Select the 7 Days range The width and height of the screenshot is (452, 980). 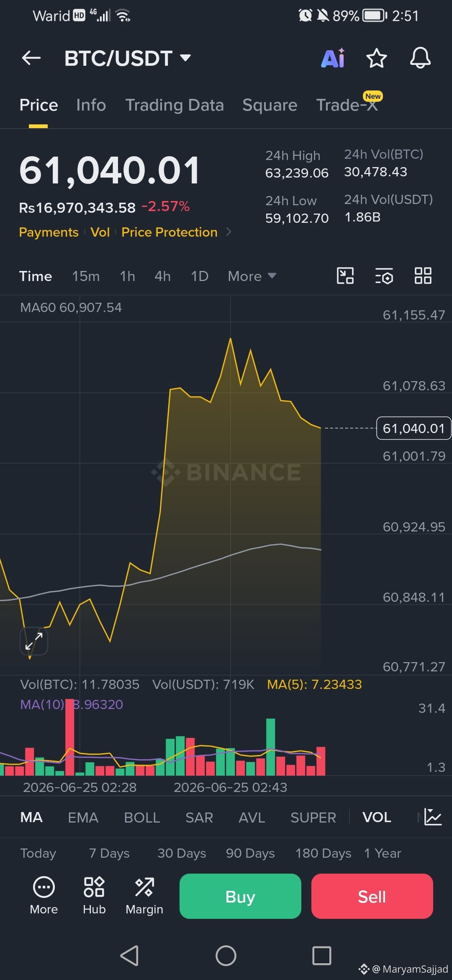tap(109, 853)
